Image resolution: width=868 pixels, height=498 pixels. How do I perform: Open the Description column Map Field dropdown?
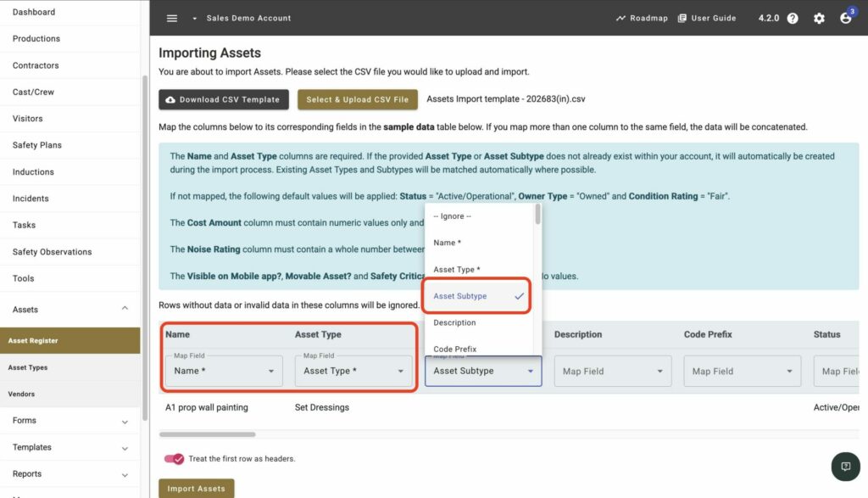pos(612,371)
